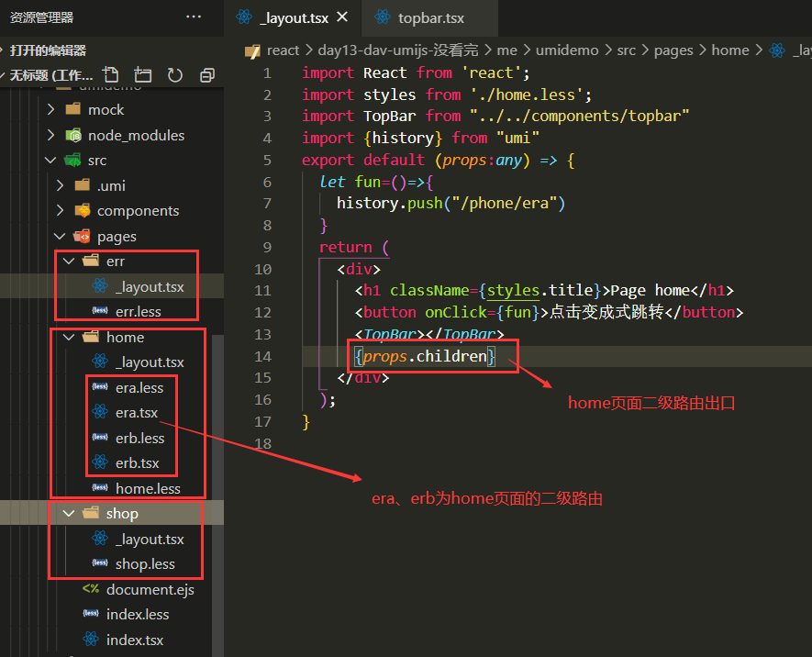Click the err folder icon

(x=91, y=261)
